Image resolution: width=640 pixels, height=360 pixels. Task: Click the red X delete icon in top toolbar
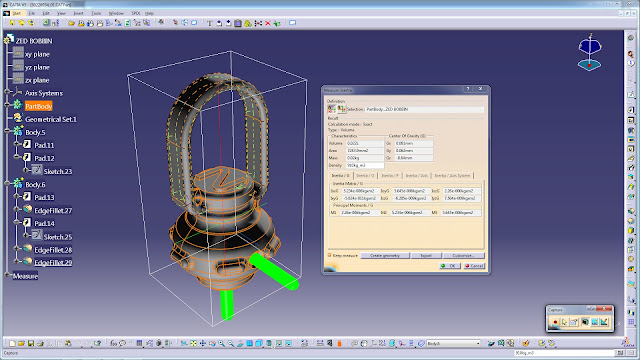268,23
